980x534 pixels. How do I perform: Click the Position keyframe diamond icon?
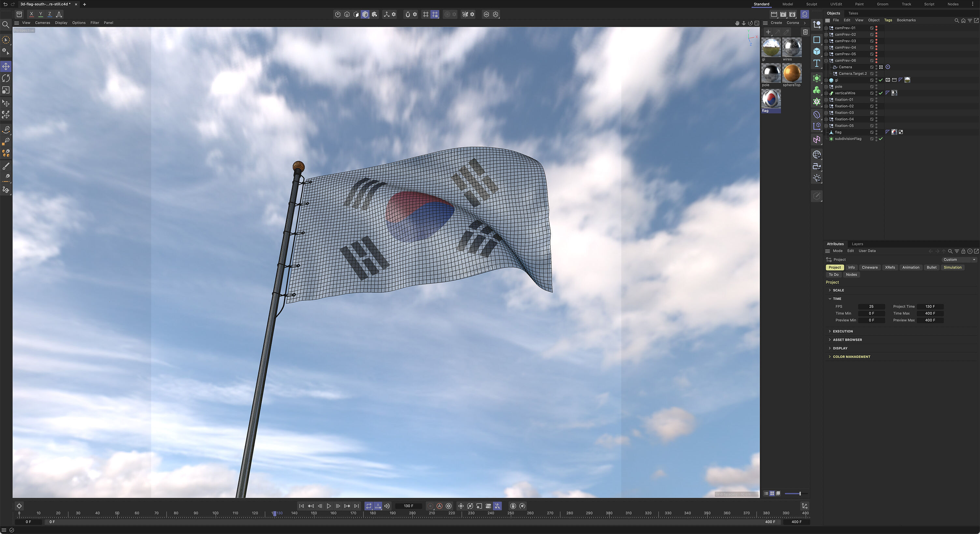click(x=461, y=506)
